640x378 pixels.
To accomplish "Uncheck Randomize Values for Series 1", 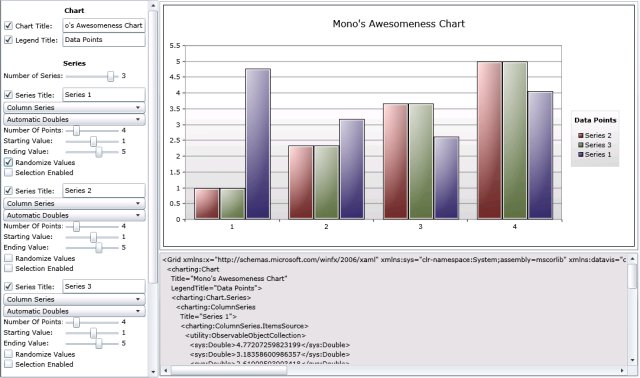I will tap(8, 162).
